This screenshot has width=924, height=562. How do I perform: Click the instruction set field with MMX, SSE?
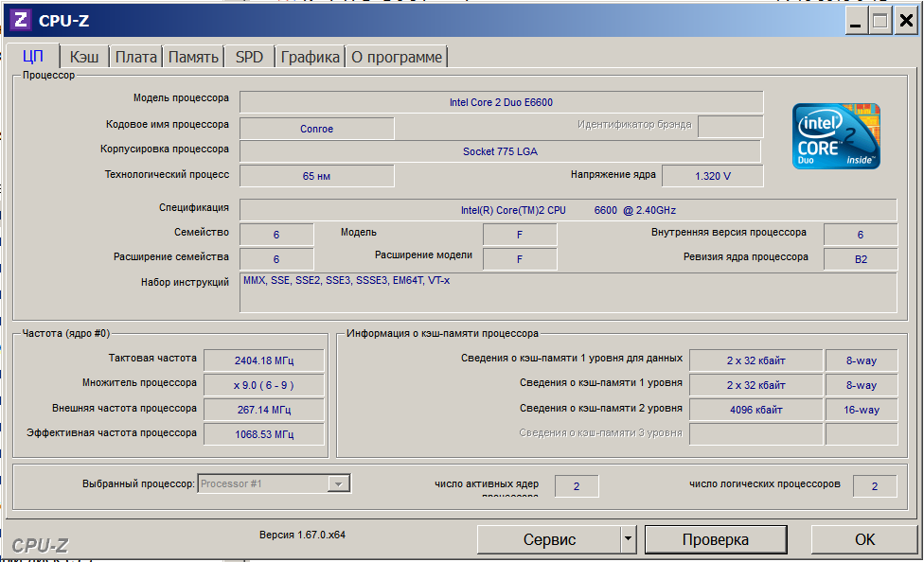567,291
